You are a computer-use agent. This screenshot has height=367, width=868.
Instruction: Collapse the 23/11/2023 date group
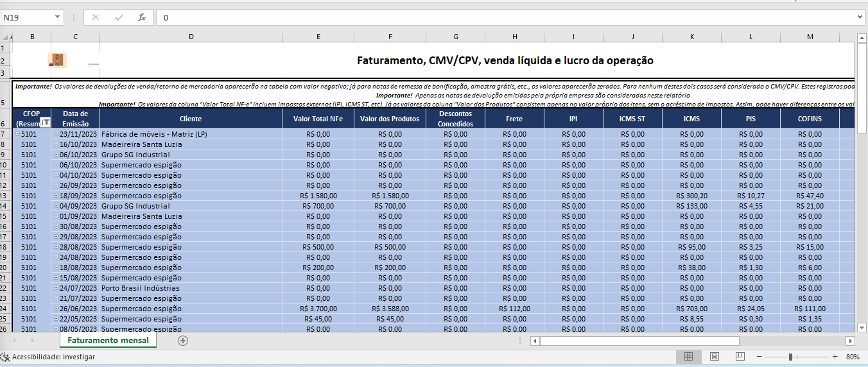(56, 134)
